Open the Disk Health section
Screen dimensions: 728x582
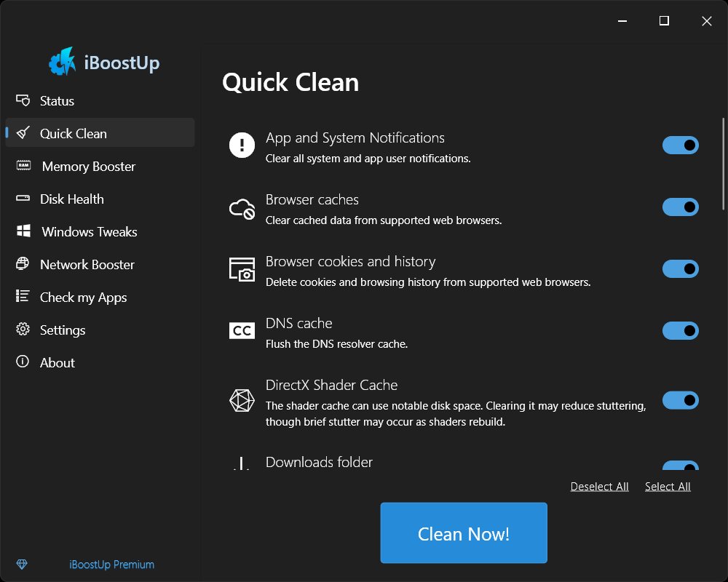click(100, 199)
